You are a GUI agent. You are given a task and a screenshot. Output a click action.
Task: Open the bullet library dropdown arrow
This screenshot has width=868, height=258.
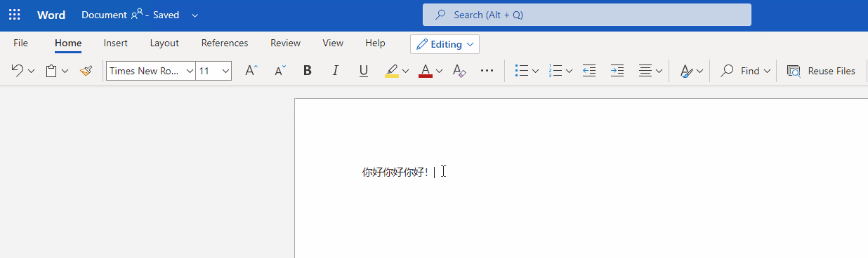point(535,71)
